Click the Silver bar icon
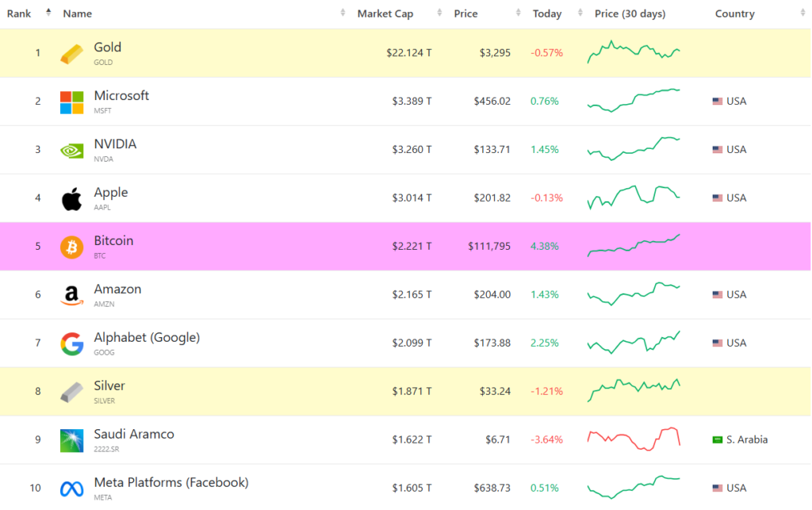 (x=71, y=393)
